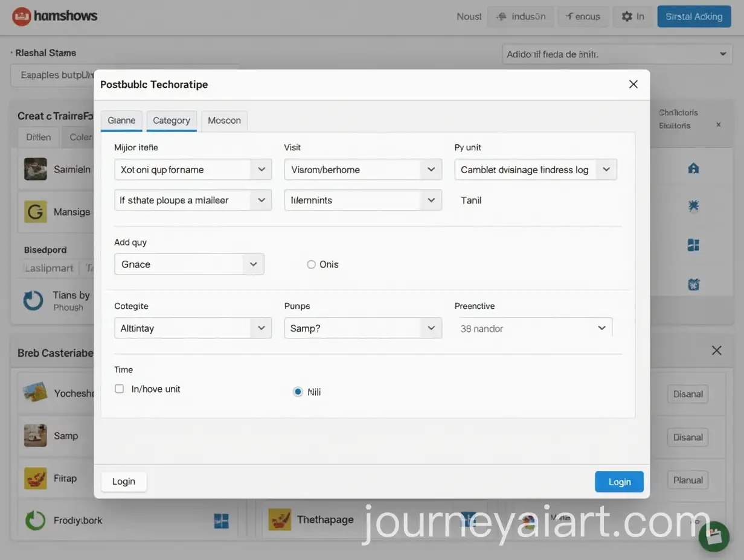
Task: Click the Mansige Google icon
Action: tap(35, 212)
